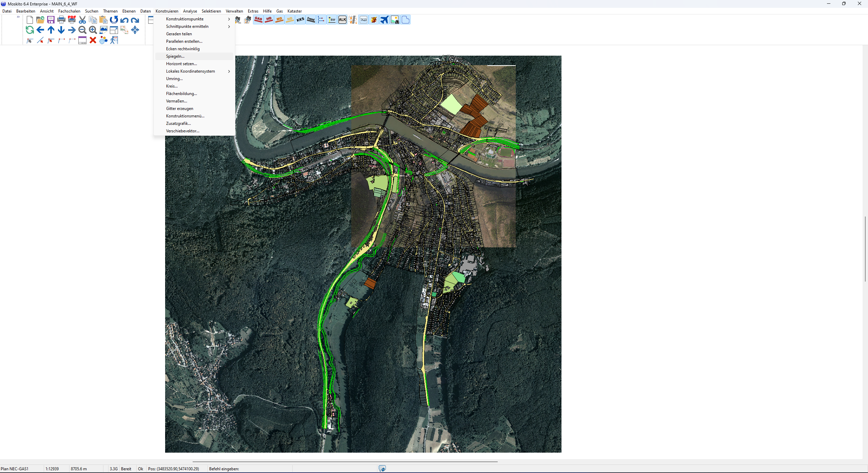Click the zoom in magnifier icon
The width and height of the screenshot is (868, 473).
pos(93,30)
